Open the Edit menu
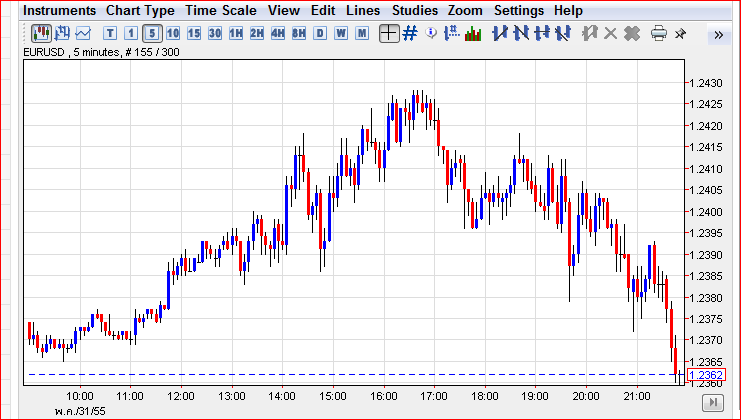The image size is (741, 420). (323, 10)
